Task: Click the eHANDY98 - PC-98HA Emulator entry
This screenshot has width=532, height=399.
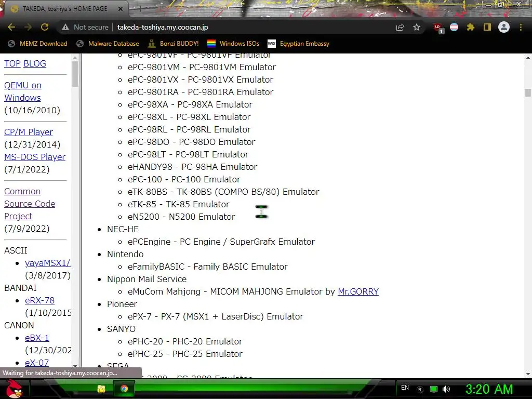Action: coord(192,167)
